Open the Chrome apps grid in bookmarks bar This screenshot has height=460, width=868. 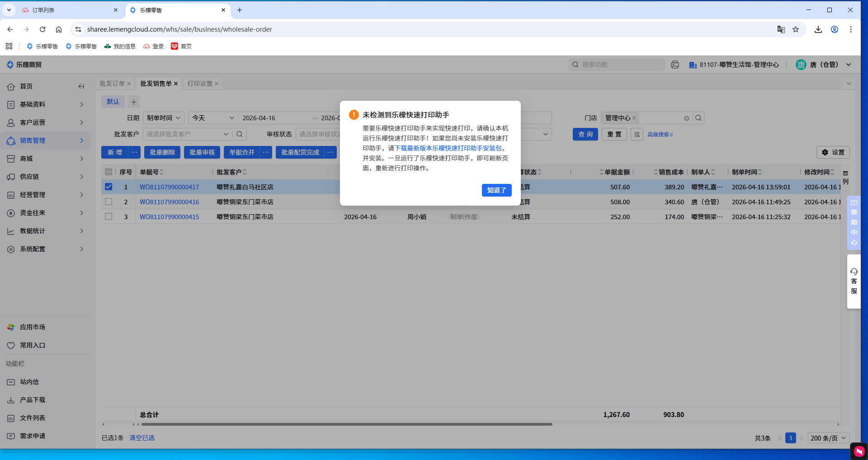tap(9, 46)
